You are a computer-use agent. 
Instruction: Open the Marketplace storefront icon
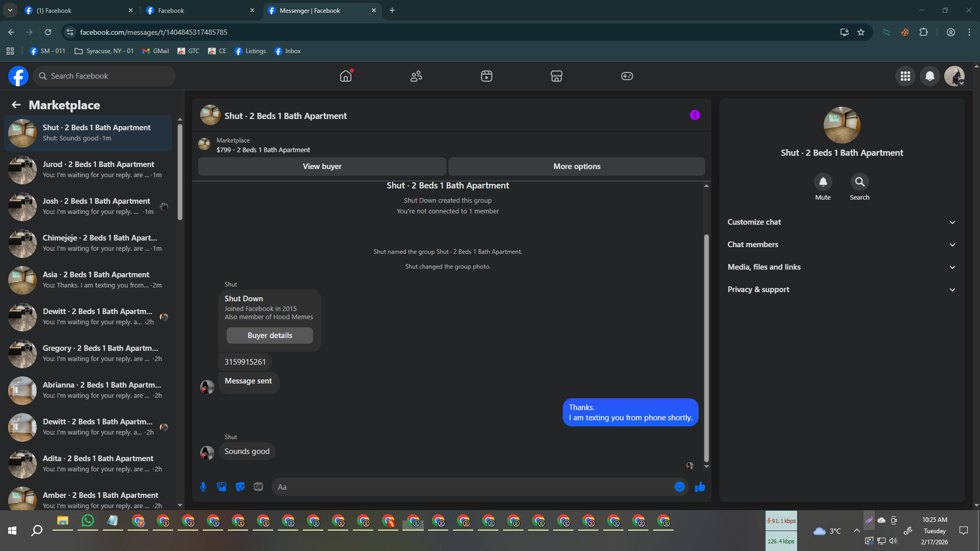[x=557, y=76]
